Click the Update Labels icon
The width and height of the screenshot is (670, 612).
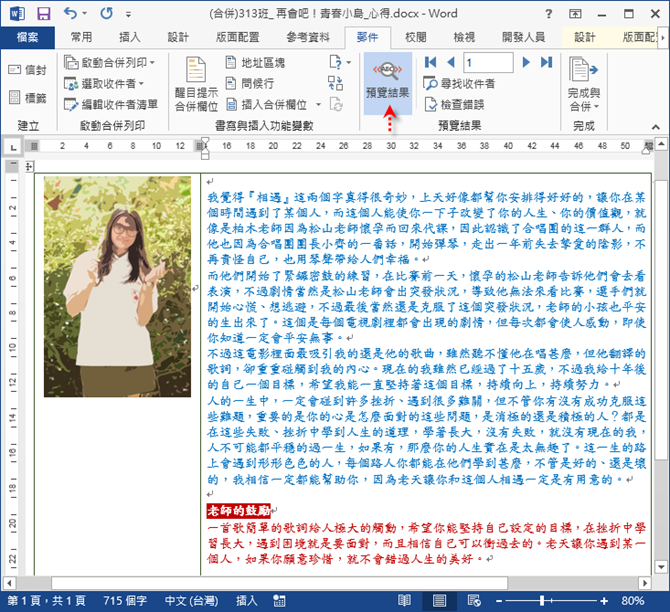(x=336, y=104)
